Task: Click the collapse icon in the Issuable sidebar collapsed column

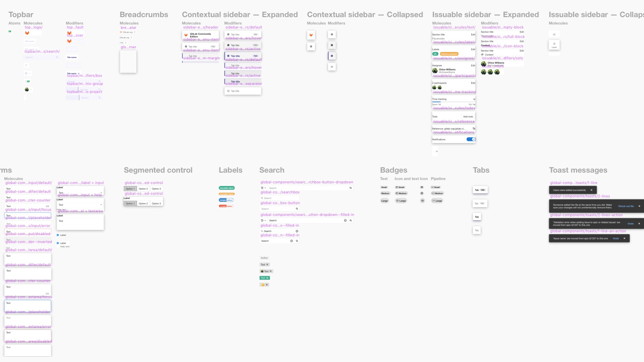Action: pos(554,35)
